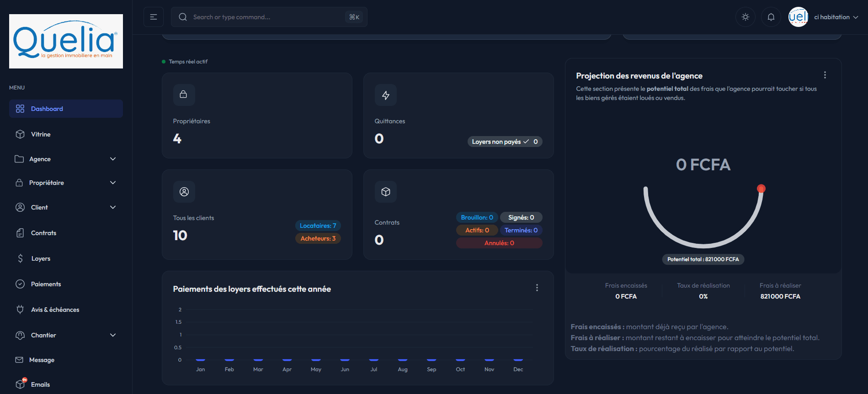Image resolution: width=868 pixels, height=394 pixels.
Task: Open the Loyers menu item
Action: coord(41,258)
